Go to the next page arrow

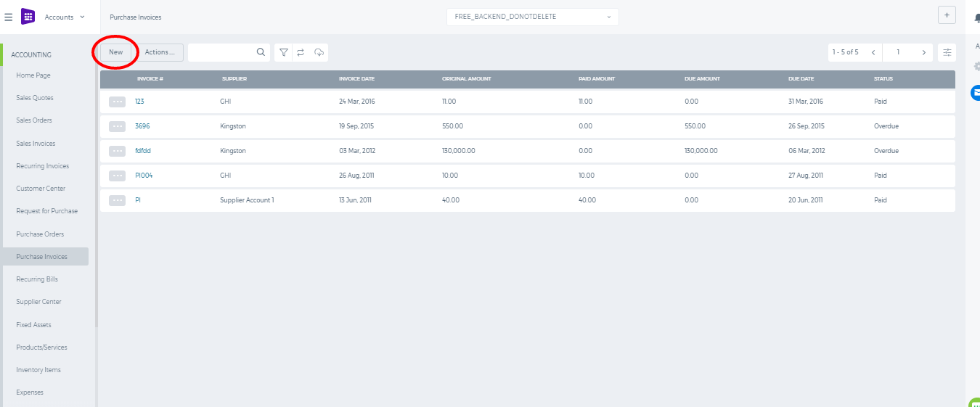coord(923,52)
